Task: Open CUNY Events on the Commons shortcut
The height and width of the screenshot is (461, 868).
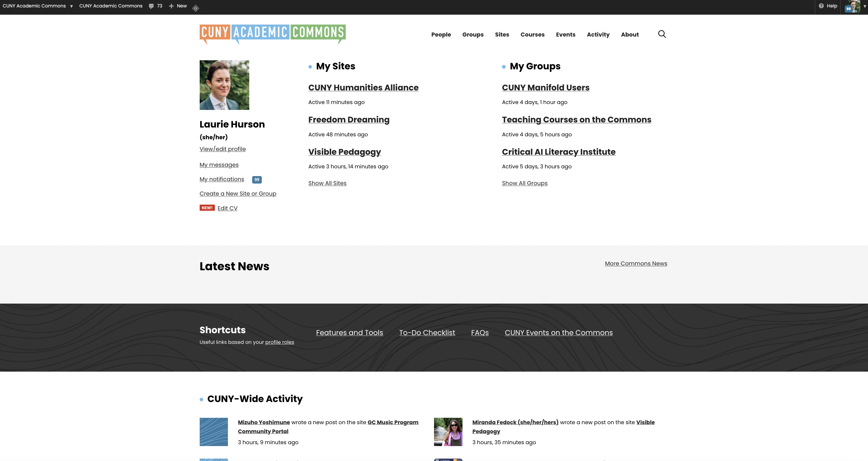Action: pos(559,332)
